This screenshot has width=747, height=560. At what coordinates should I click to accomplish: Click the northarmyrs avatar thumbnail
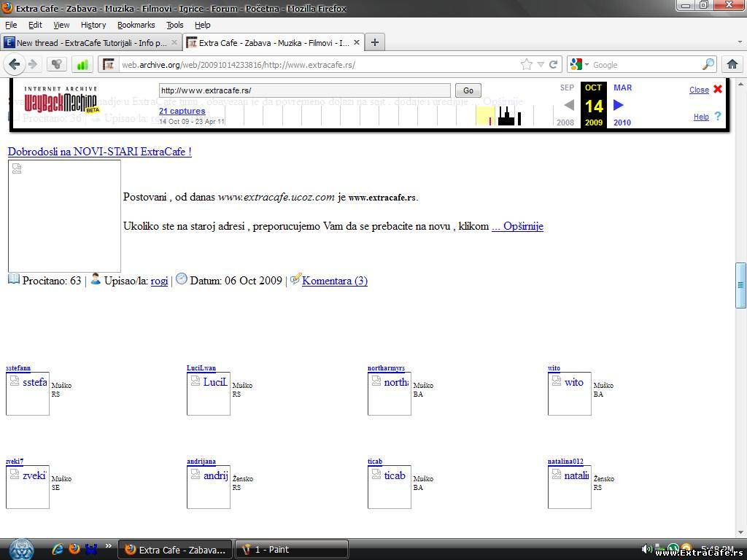[390, 393]
